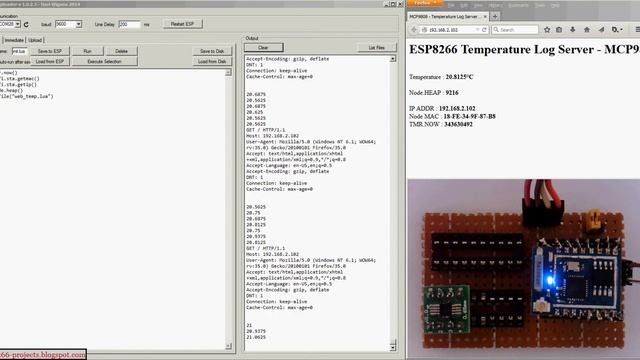Open the orange Firefox menu button
Image resolution: width=640 pixels, height=360 pixels.
(x=425, y=3)
